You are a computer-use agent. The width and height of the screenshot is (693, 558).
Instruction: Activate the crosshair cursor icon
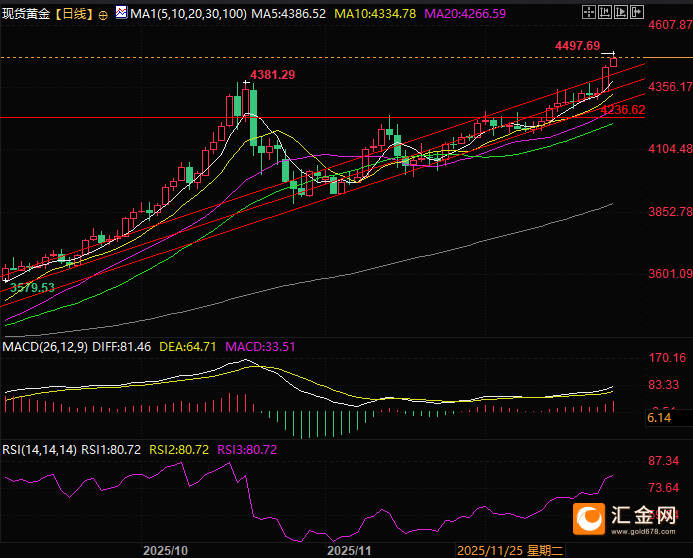point(589,12)
